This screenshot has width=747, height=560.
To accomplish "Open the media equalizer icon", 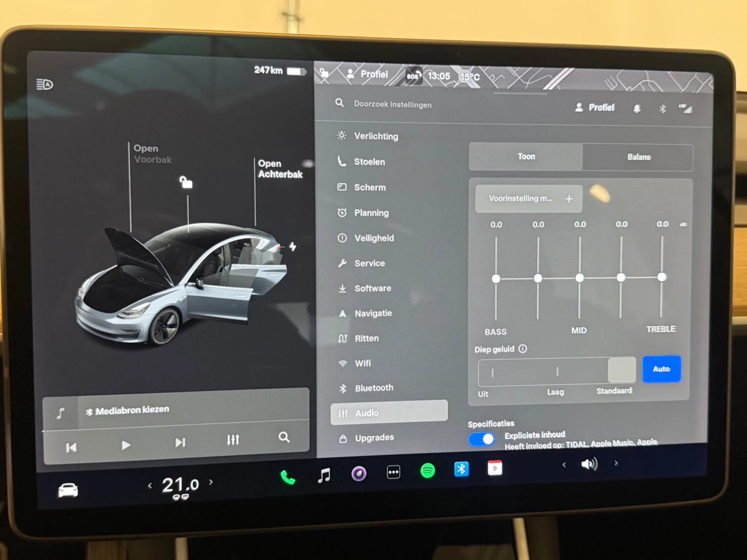I will [233, 440].
